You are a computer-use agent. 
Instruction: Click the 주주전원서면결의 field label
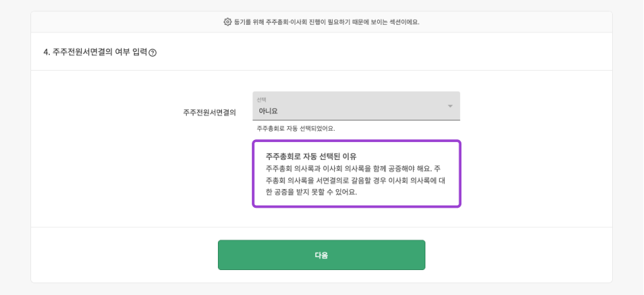coord(209,111)
